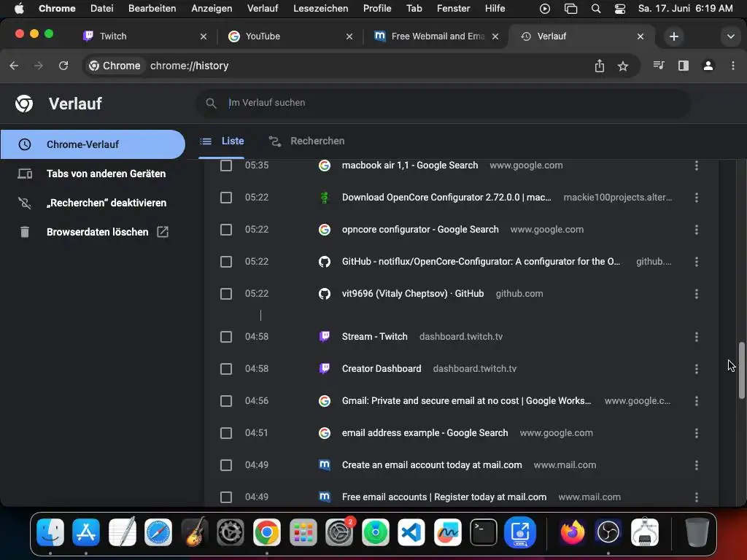Open tab search dropdown arrow in tab strip
The height and width of the screenshot is (560, 747).
tap(730, 36)
